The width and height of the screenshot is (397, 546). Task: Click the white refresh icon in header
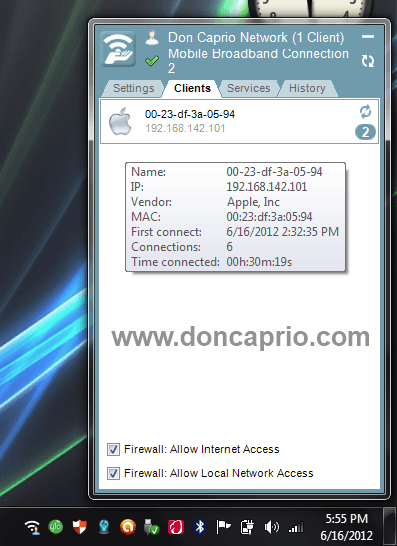click(x=367, y=61)
